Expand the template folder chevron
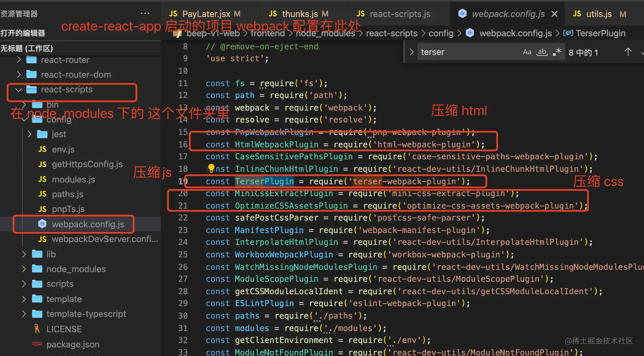Screen dimensions: 644x356 24,299
